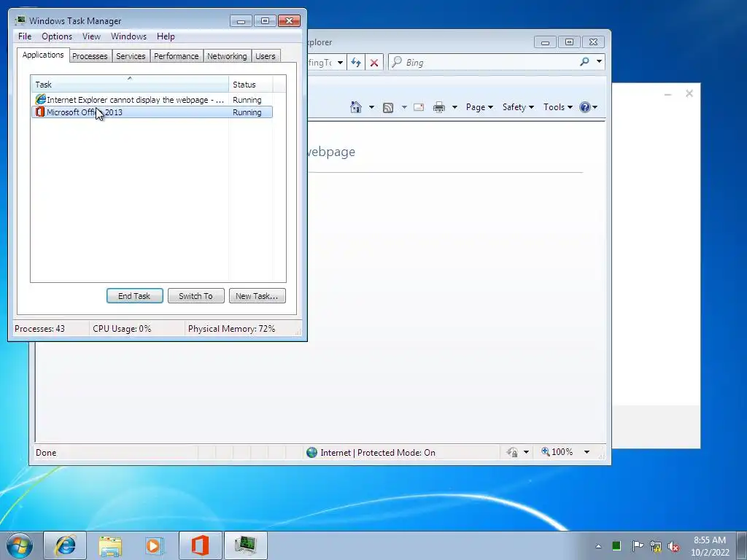This screenshot has width=747, height=560.
Task: Expand the search provider dropdown arrow
Action: pyautogui.click(x=599, y=62)
